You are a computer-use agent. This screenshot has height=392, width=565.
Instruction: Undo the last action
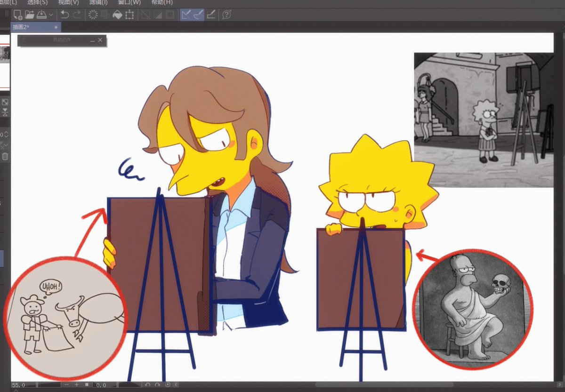(x=65, y=15)
